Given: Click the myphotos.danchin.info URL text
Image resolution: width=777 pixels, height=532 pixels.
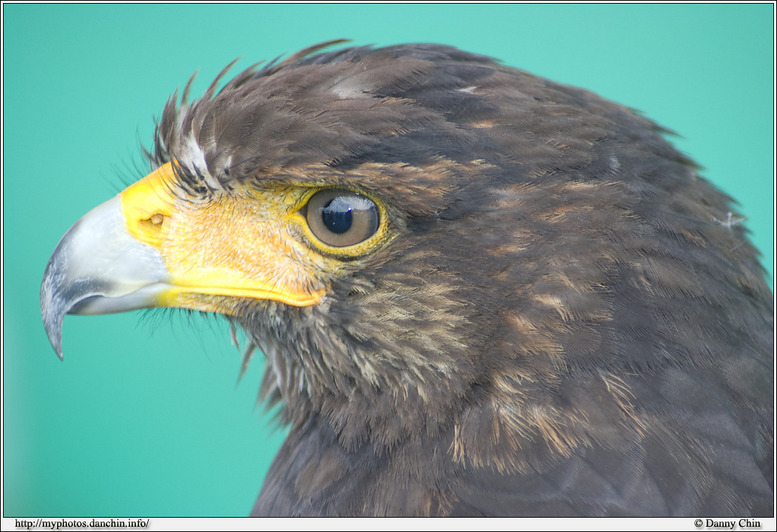Looking at the screenshot, I should (x=81, y=524).
